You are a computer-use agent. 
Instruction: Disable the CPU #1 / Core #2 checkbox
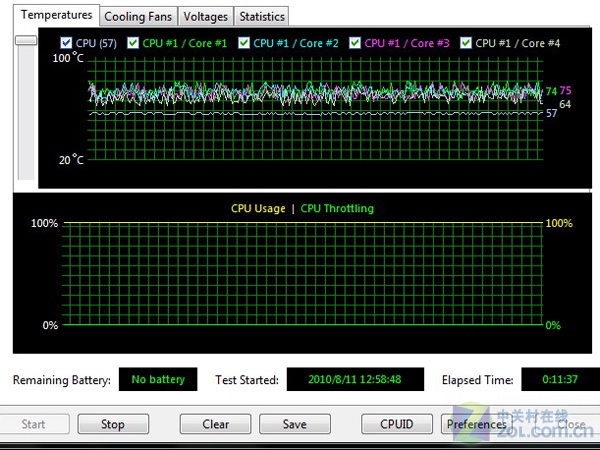tap(245, 43)
